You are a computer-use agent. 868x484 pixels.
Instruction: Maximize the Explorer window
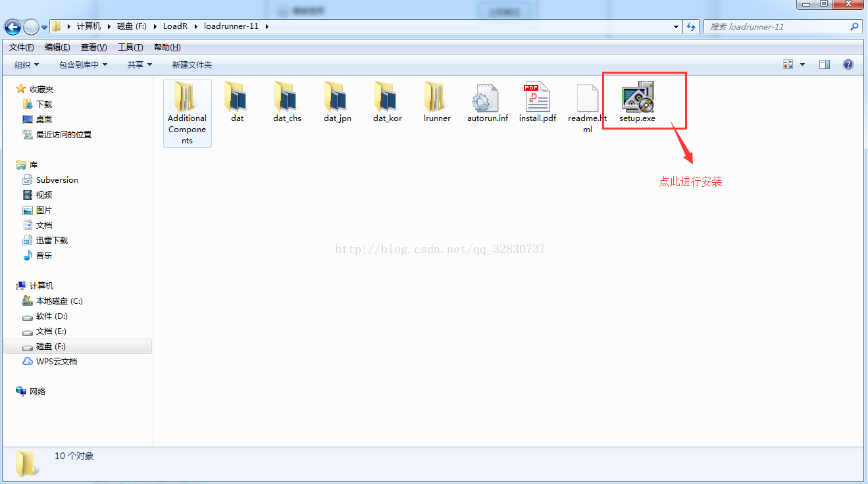pos(824,4)
